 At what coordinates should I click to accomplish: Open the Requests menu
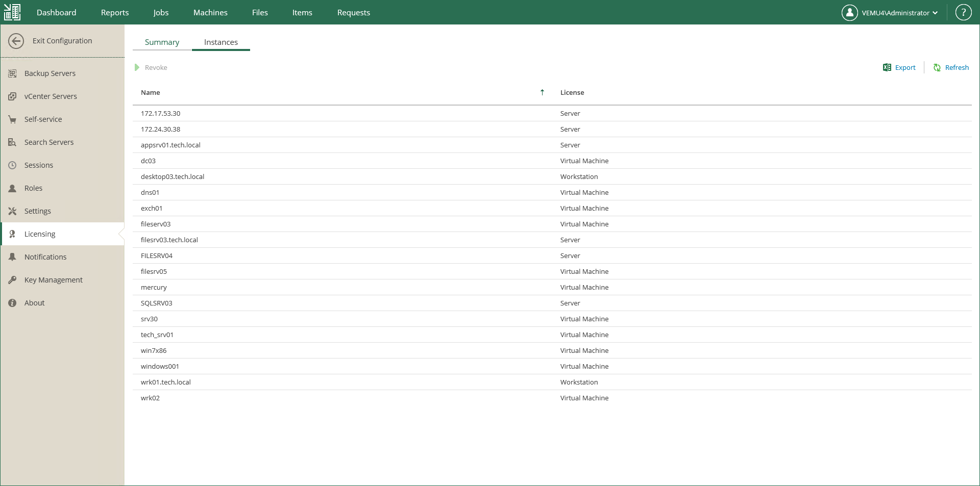point(354,12)
